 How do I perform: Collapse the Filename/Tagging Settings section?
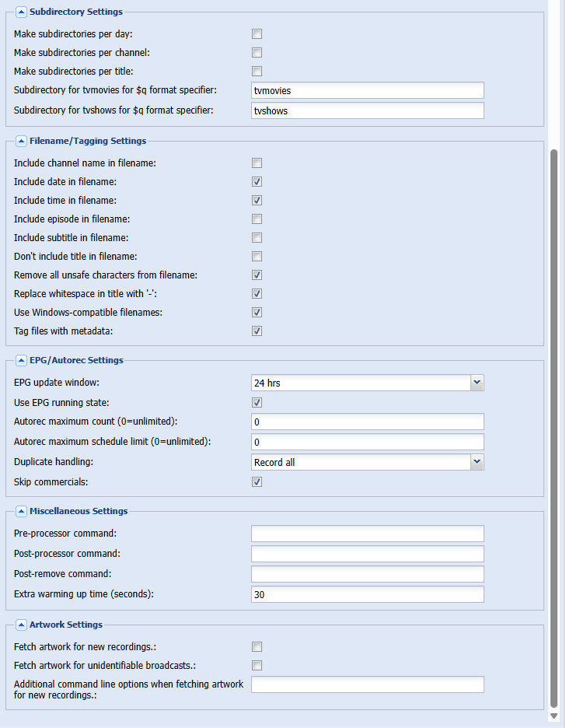(21, 142)
